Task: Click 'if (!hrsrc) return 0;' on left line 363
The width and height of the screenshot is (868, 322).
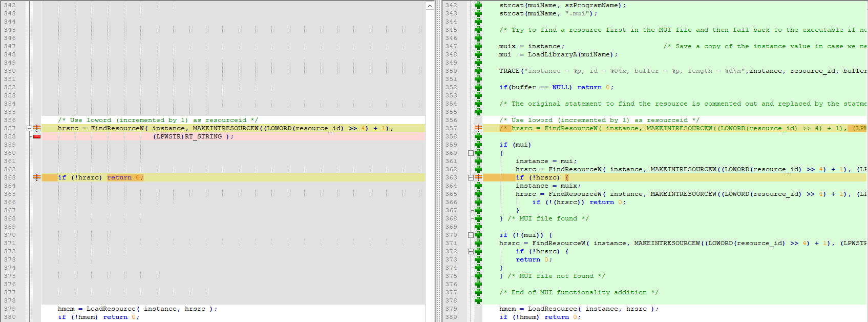Action: (x=101, y=177)
